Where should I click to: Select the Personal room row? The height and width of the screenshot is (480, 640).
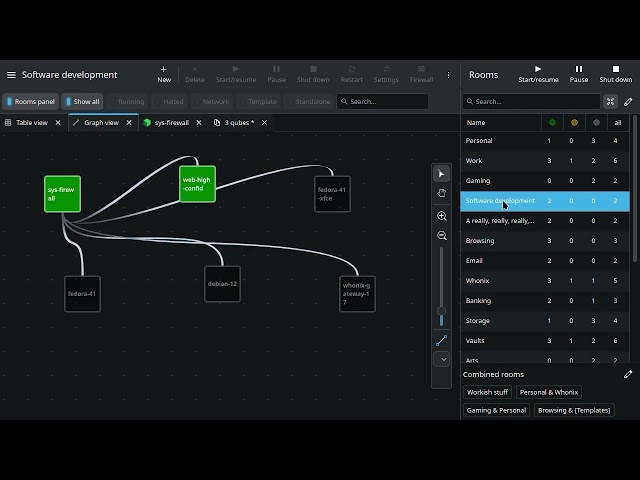[545, 141]
